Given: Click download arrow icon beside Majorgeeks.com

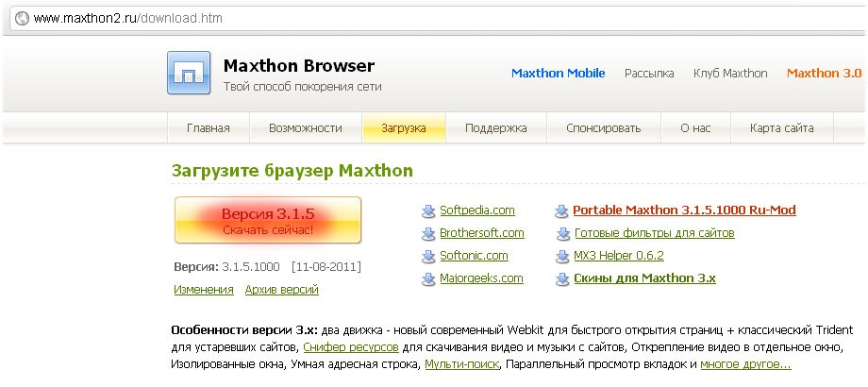Looking at the screenshot, I should (x=428, y=279).
